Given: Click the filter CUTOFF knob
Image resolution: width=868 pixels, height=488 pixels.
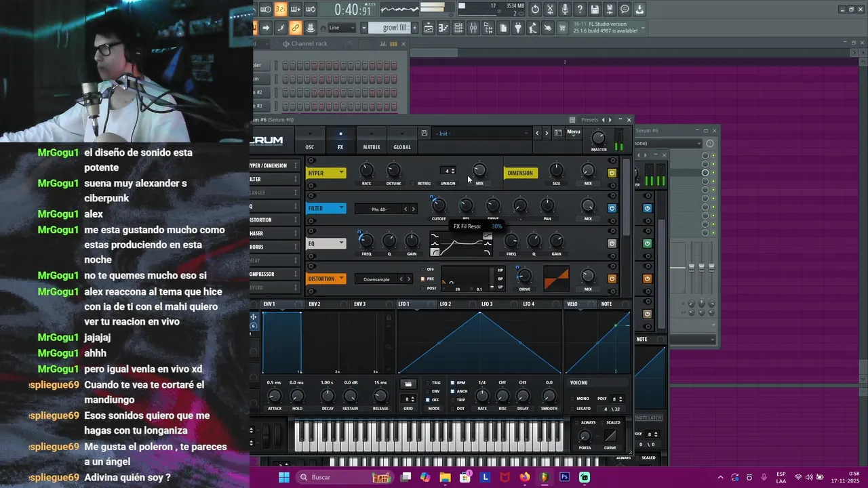Looking at the screenshot, I should click(x=439, y=205).
